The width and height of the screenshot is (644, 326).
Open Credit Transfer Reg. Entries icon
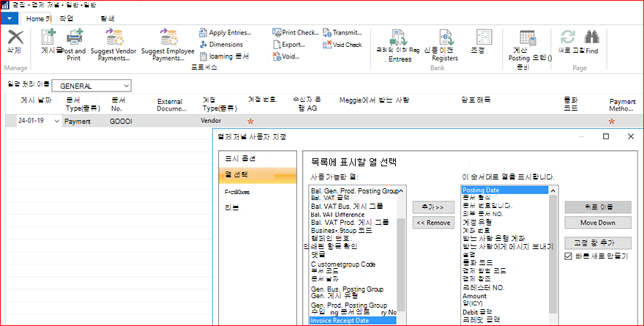(398, 37)
